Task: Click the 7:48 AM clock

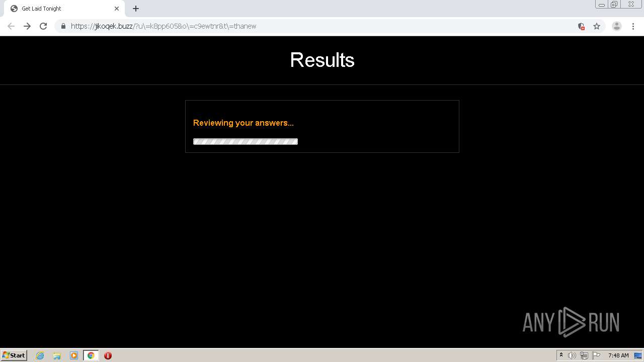Action: [x=618, y=355]
